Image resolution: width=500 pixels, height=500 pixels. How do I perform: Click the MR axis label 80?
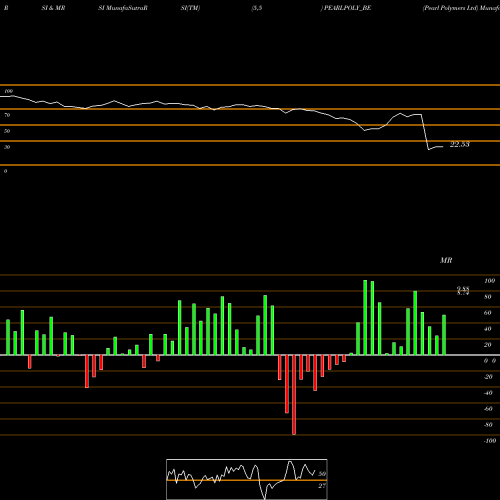point(488,297)
